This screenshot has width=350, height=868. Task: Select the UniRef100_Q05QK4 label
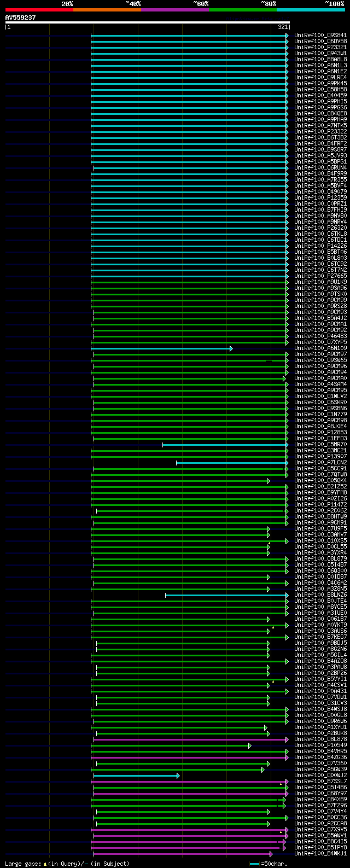coord(320,481)
